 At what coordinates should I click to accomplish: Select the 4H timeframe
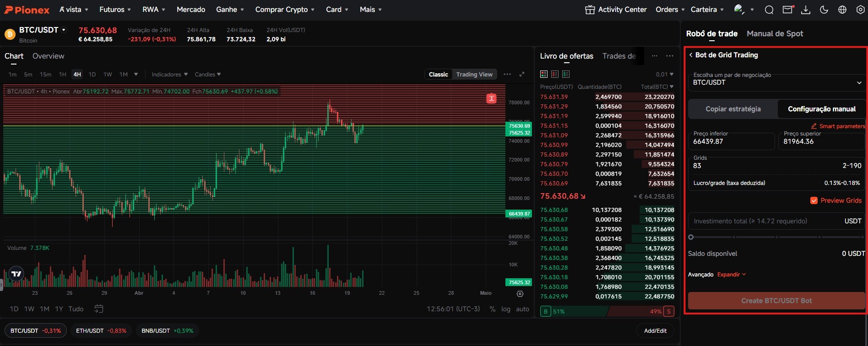(77, 75)
